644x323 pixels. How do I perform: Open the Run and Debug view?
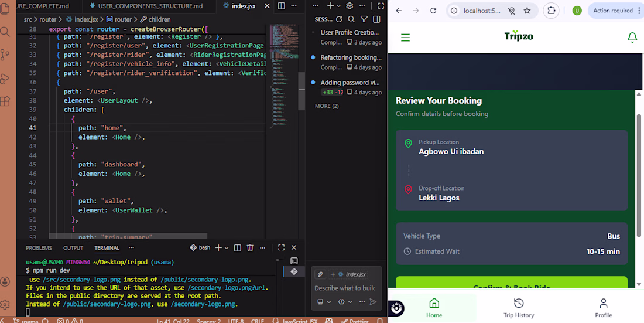point(5,78)
